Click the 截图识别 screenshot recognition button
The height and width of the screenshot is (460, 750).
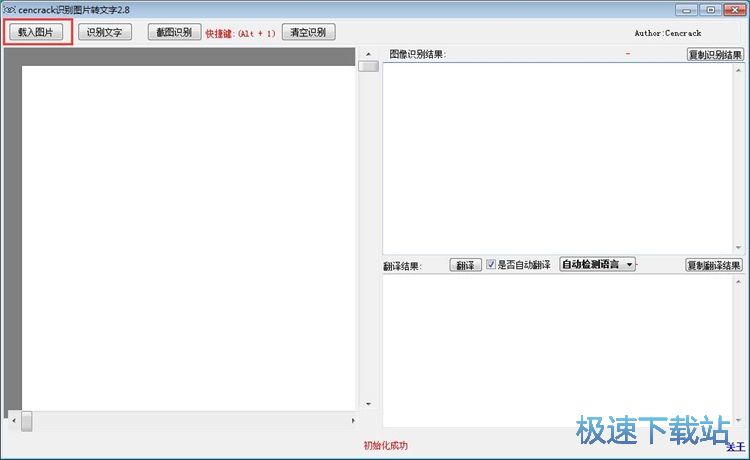175,33
